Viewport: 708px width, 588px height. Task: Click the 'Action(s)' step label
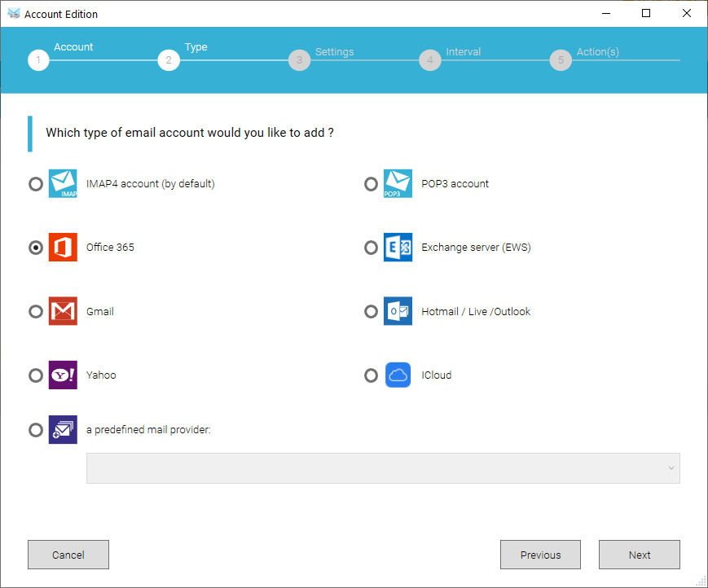point(597,52)
